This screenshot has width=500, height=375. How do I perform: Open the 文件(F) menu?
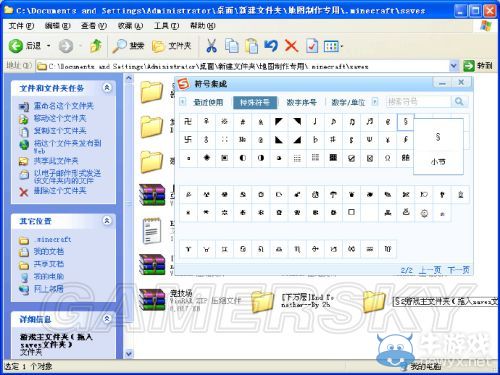coord(21,26)
